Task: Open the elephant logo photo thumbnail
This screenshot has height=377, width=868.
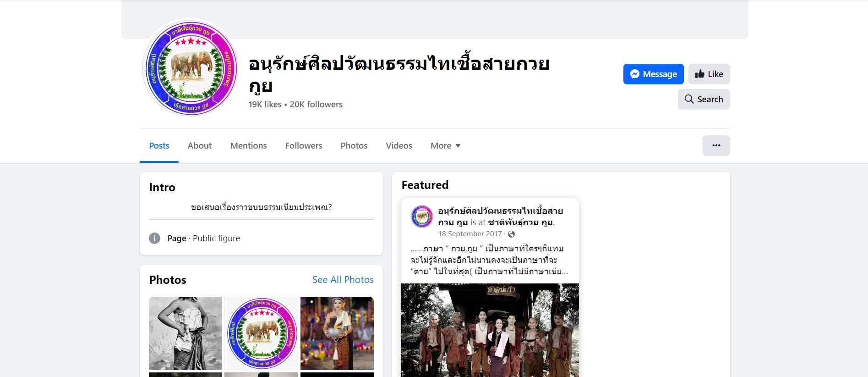Action: (261, 333)
